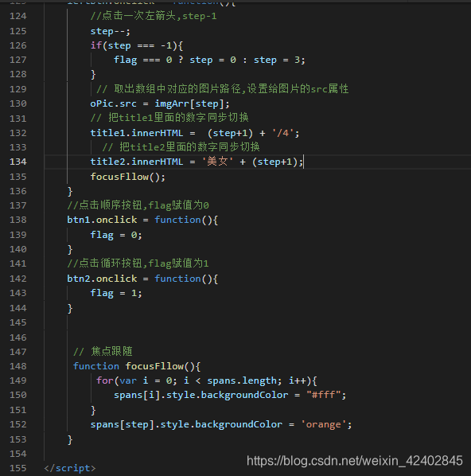Click the comment '//点击一次左箭头,step-1'

pyautogui.click(x=154, y=16)
